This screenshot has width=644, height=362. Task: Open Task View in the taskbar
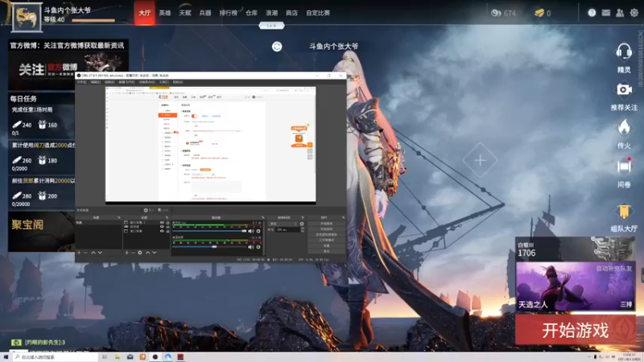coord(105,357)
